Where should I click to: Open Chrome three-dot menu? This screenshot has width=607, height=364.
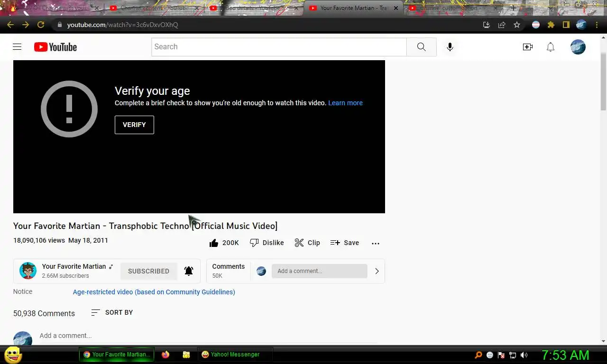[597, 25]
